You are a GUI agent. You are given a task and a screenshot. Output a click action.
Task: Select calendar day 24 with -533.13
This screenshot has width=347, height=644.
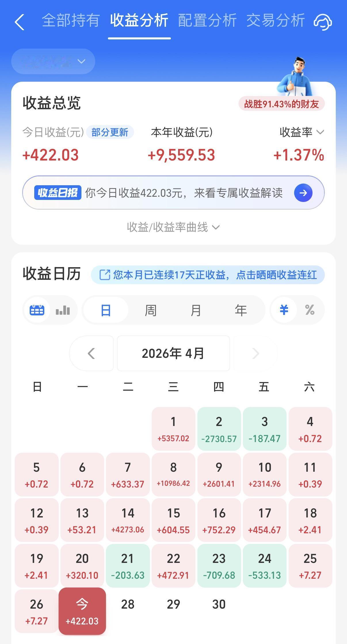(x=265, y=565)
